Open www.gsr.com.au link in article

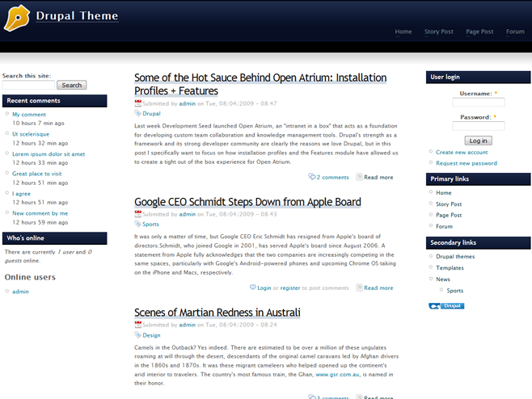[x=337, y=374]
